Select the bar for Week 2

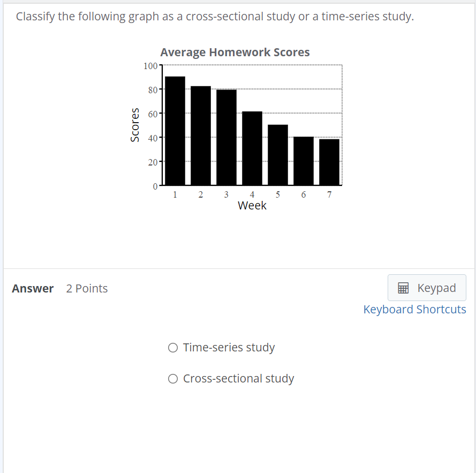click(x=200, y=137)
